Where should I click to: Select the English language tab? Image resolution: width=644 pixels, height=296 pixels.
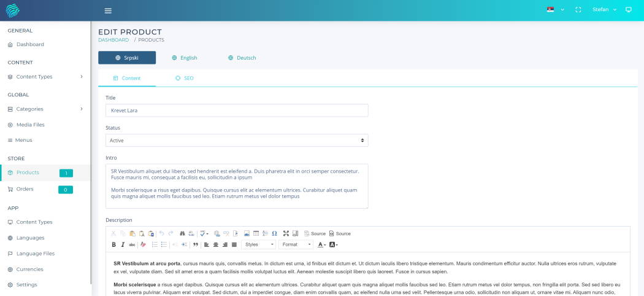[185, 58]
